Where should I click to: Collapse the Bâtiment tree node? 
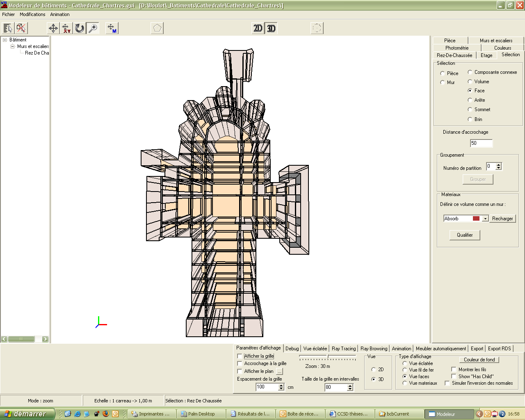pos(5,40)
